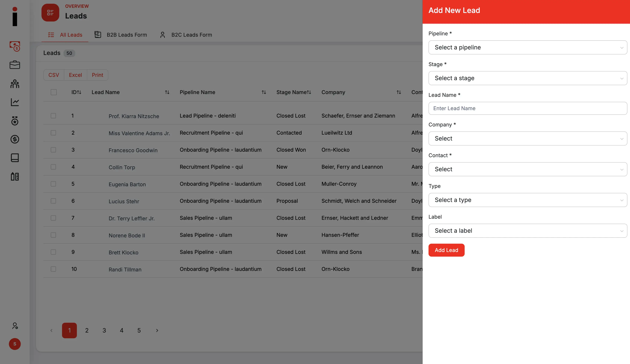Check the box for Collin Torp
This screenshot has height=364, width=630.
tap(53, 167)
